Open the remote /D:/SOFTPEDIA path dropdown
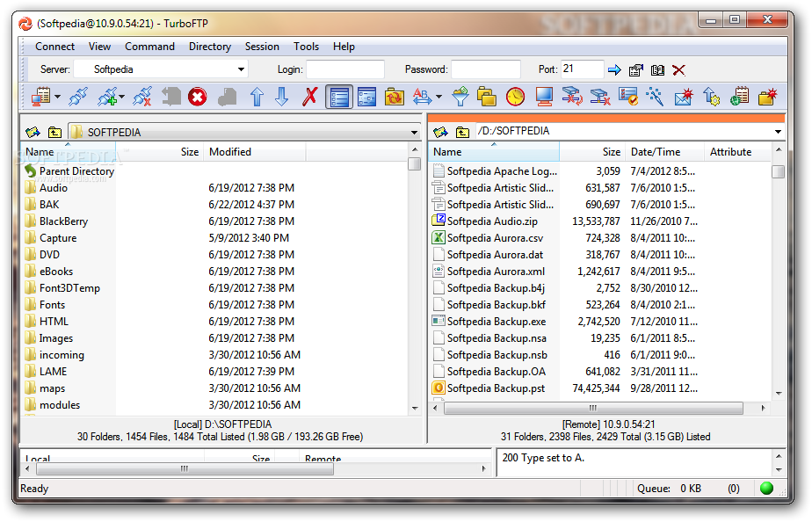The image size is (812, 522). click(x=778, y=132)
